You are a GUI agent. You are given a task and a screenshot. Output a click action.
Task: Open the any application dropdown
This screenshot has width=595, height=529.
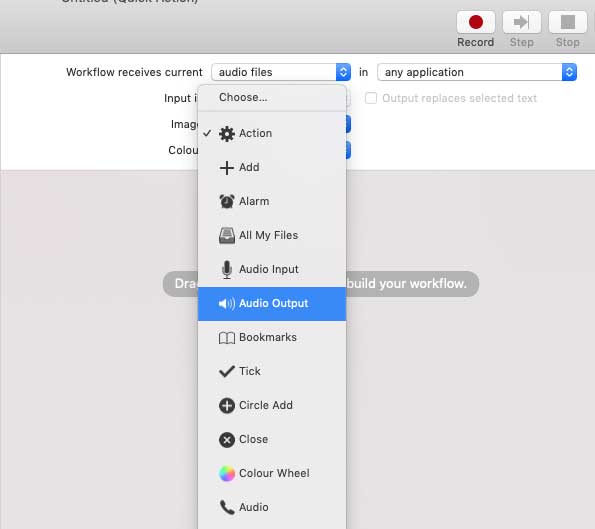pos(477,72)
